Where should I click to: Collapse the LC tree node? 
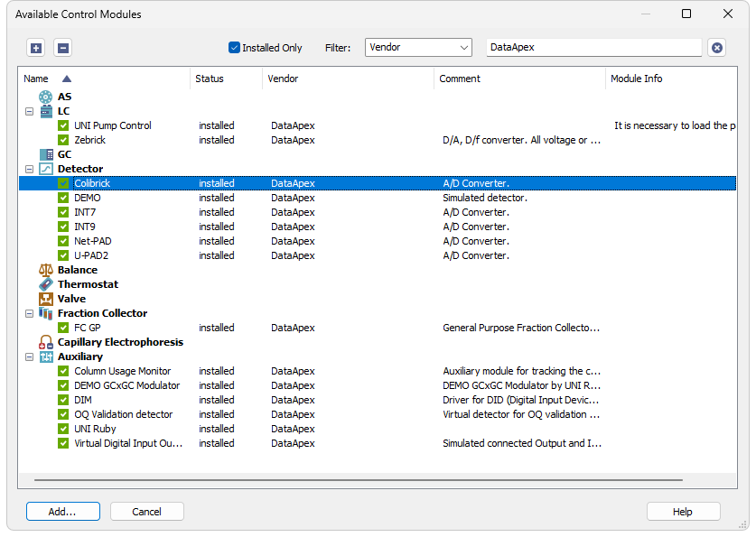30,111
